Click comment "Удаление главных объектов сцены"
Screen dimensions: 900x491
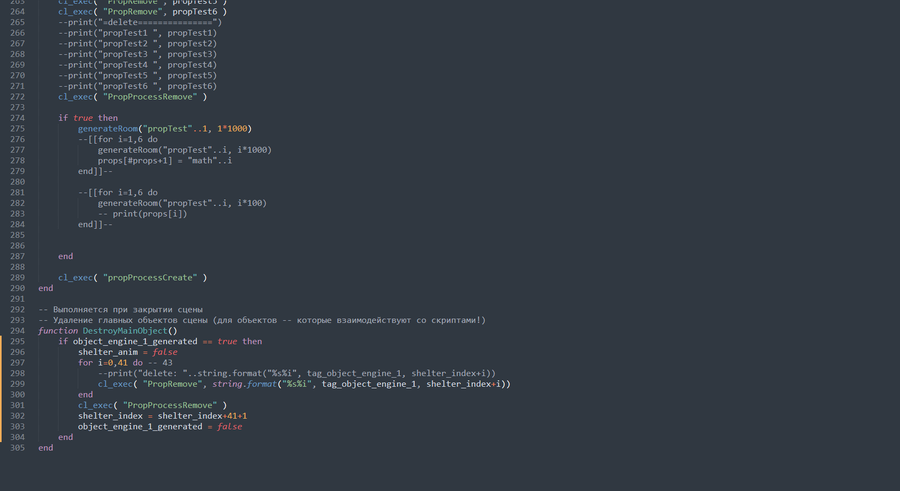pos(130,320)
